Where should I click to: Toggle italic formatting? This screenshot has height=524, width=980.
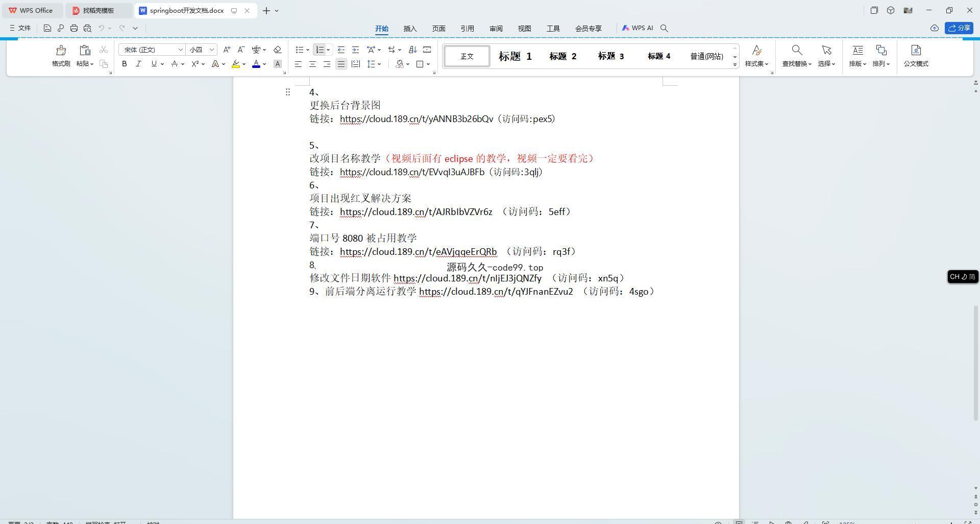coord(138,64)
